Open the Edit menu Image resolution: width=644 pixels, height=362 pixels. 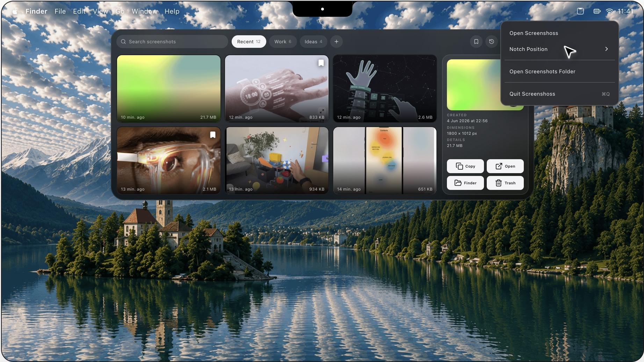point(79,11)
